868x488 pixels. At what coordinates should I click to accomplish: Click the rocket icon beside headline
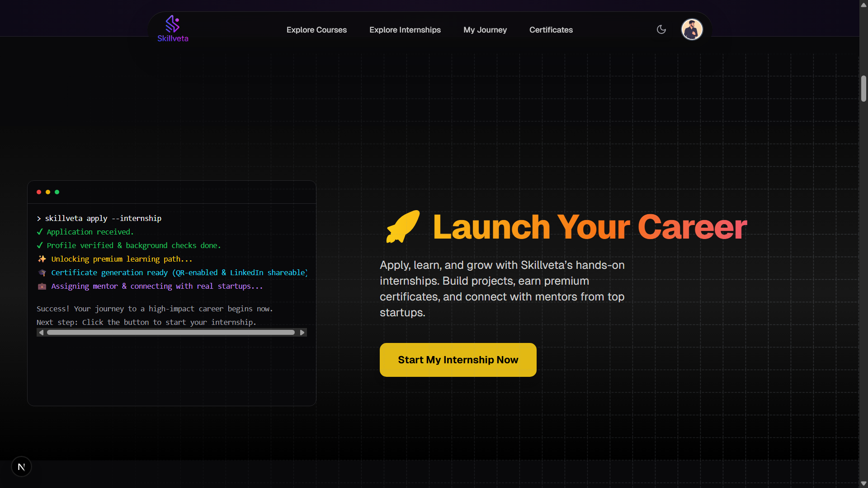coord(403,227)
